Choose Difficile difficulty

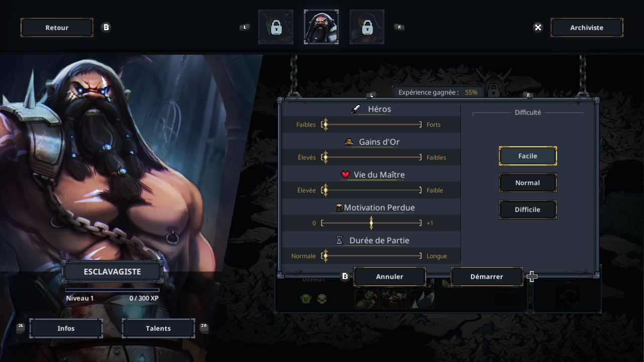pos(528,209)
